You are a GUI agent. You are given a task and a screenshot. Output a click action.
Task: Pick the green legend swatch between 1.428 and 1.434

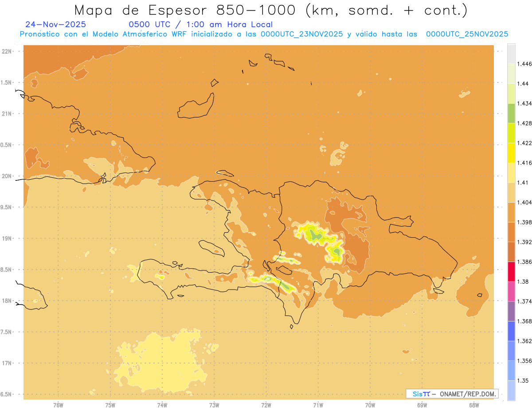[511, 113]
